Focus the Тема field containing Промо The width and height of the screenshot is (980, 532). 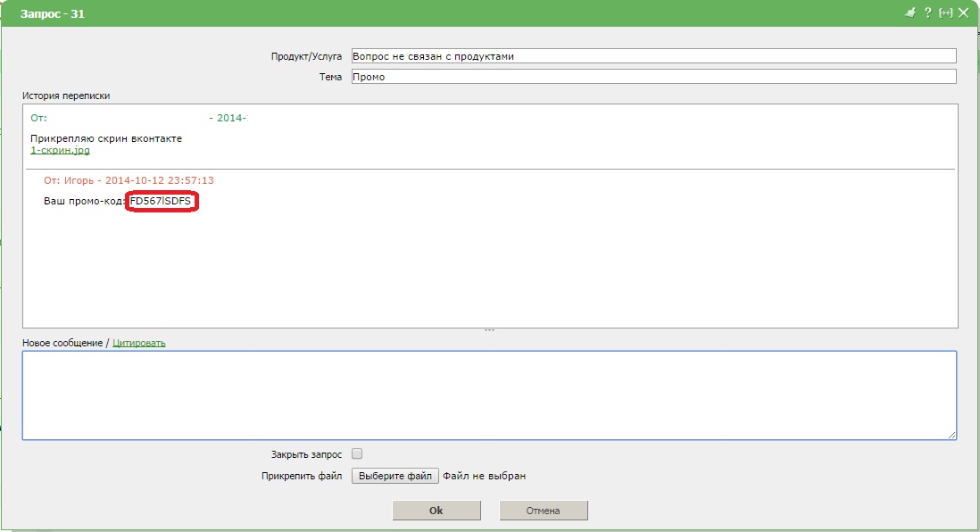click(x=653, y=77)
